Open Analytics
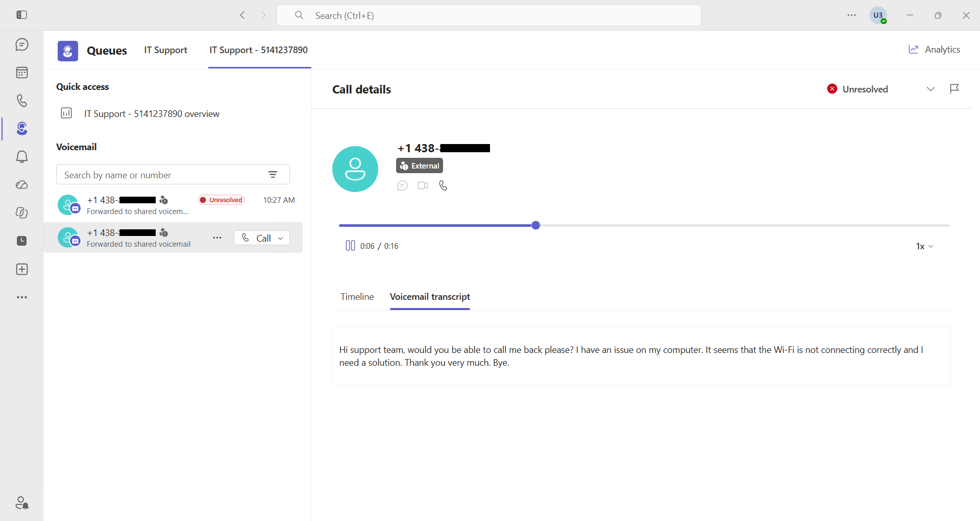 pyautogui.click(x=934, y=50)
